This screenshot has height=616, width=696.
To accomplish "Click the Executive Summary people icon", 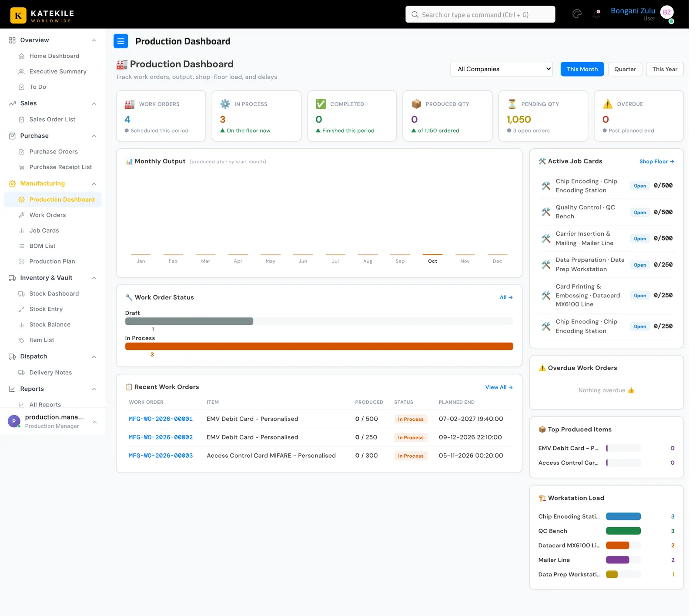I will [21, 72].
